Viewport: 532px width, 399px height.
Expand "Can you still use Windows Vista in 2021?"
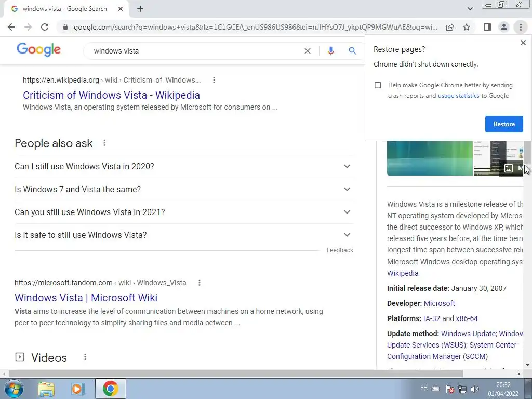point(184,212)
